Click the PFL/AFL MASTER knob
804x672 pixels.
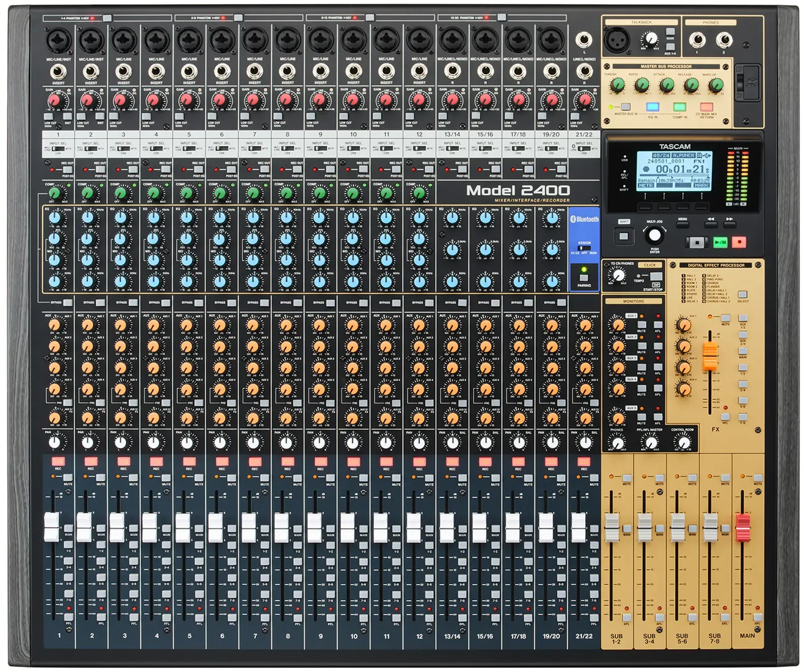pyautogui.click(x=650, y=442)
